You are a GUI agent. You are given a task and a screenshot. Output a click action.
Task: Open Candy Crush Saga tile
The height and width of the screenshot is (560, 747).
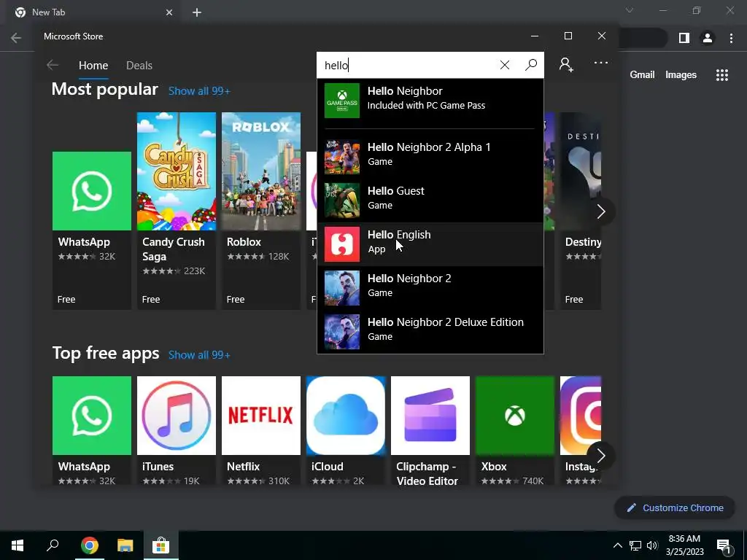tap(177, 211)
